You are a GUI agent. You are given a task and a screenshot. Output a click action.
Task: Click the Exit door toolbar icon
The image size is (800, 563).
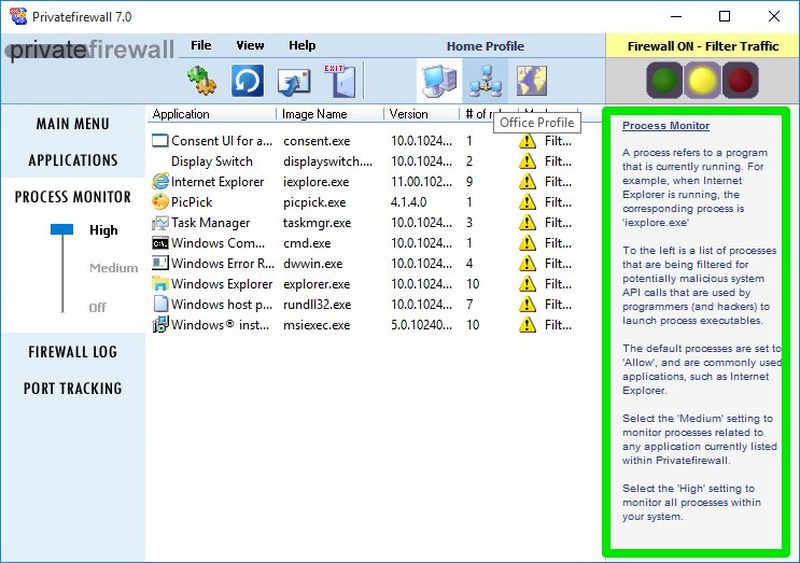coord(340,81)
